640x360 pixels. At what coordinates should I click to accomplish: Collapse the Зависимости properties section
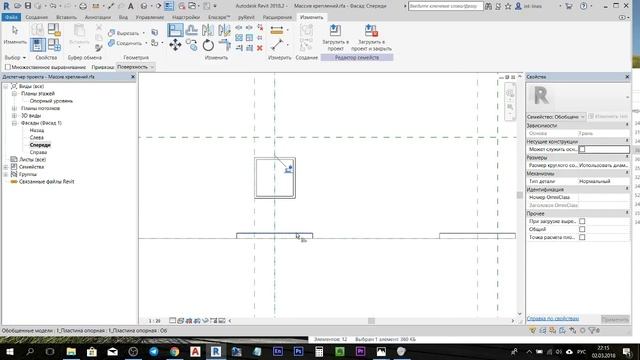[x=627, y=125]
